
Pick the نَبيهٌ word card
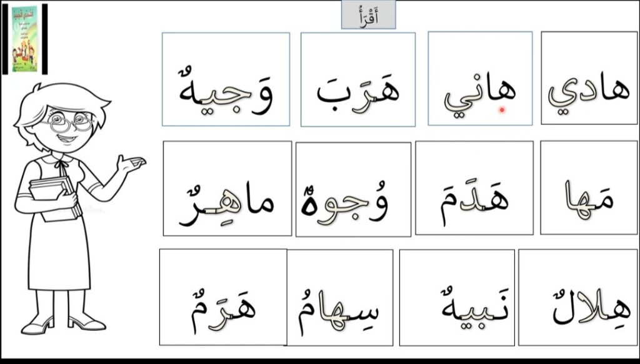tap(457, 297)
